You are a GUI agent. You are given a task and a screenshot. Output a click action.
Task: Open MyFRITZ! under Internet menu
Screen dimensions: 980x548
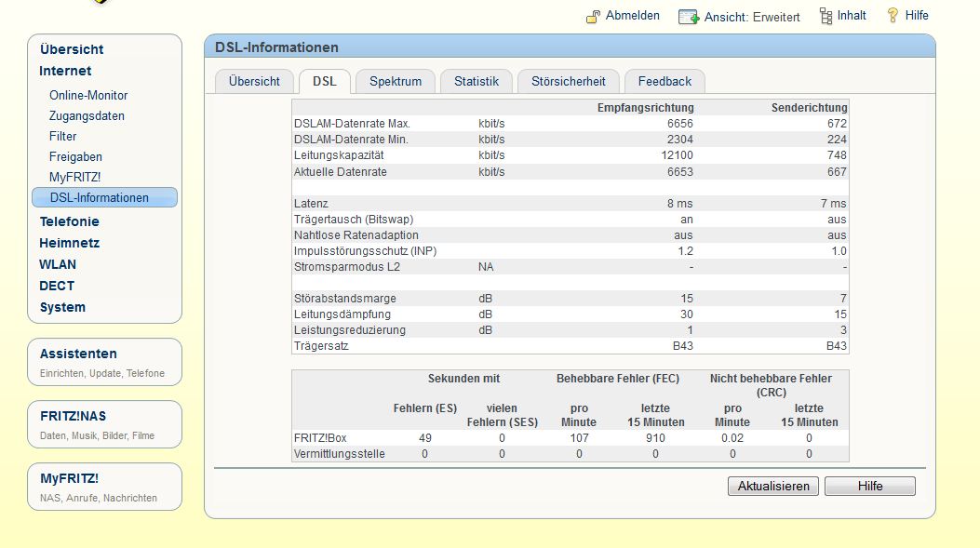pyautogui.click(x=75, y=178)
